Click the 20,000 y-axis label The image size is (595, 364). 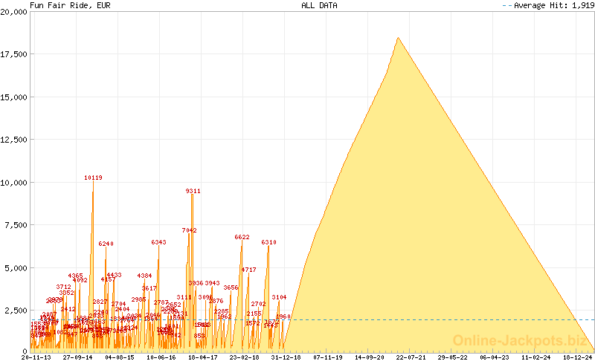pyautogui.click(x=13, y=11)
